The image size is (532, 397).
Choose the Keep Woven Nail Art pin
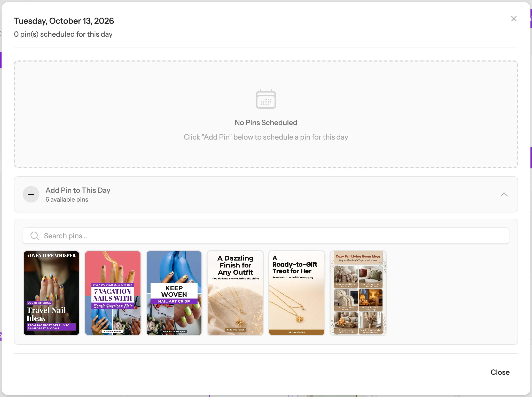coord(174,293)
